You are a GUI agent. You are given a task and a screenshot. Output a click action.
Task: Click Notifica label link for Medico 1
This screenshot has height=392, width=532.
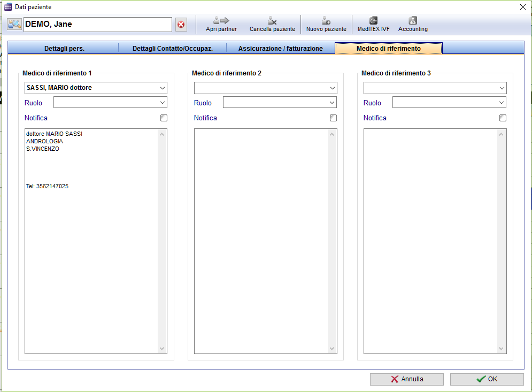(36, 118)
